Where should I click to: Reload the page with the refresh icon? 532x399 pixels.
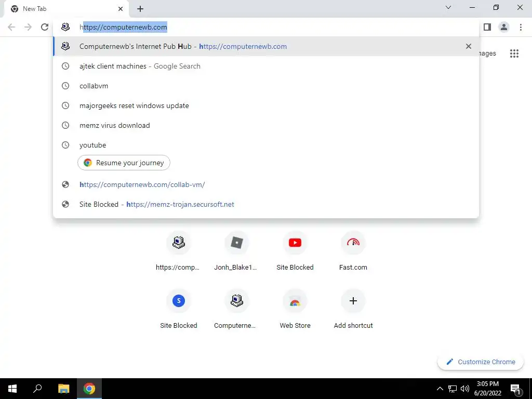(45, 27)
